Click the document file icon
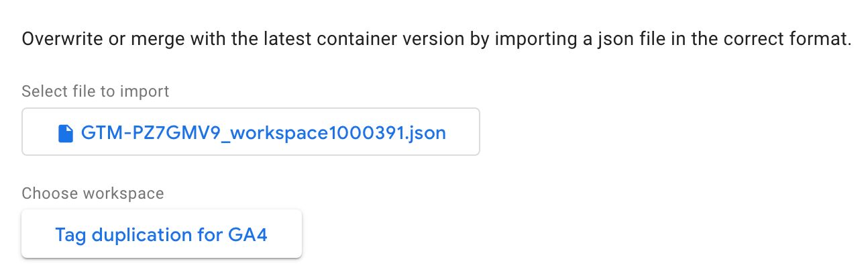The image size is (868, 278). [x=65, y=133]
